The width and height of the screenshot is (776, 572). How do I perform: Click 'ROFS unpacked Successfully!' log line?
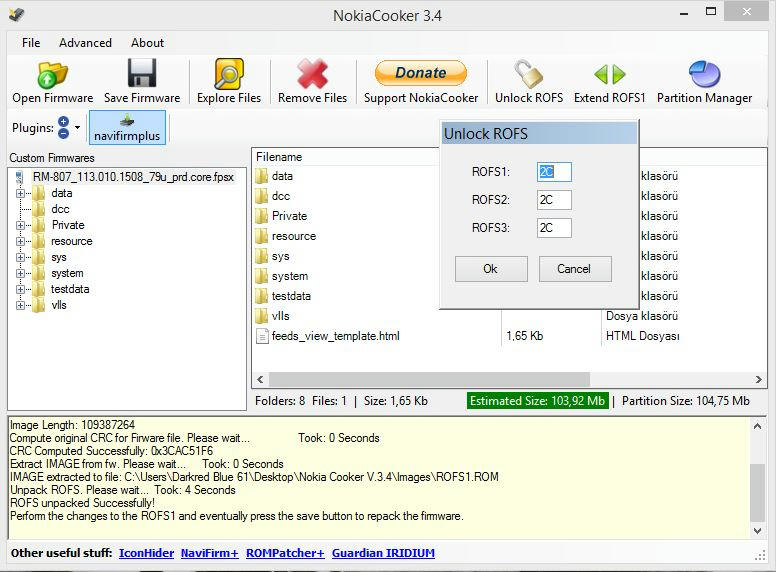click(x=82, y=503)
